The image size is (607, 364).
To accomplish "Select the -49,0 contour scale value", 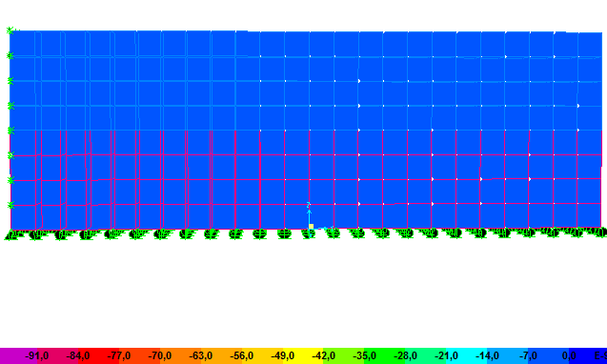I will tap(283, 355).
